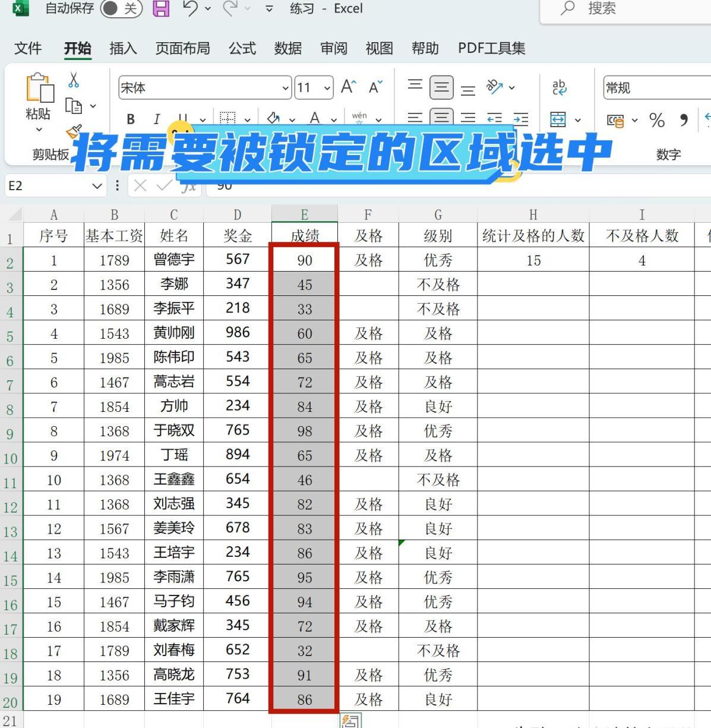Increase font size with the larger A icon

(x=349, y=87)
